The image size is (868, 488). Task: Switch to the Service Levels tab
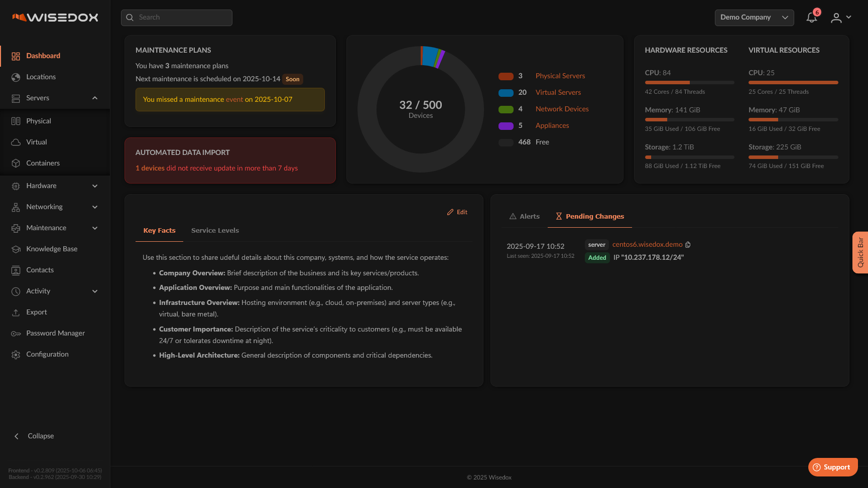point(215,231)
